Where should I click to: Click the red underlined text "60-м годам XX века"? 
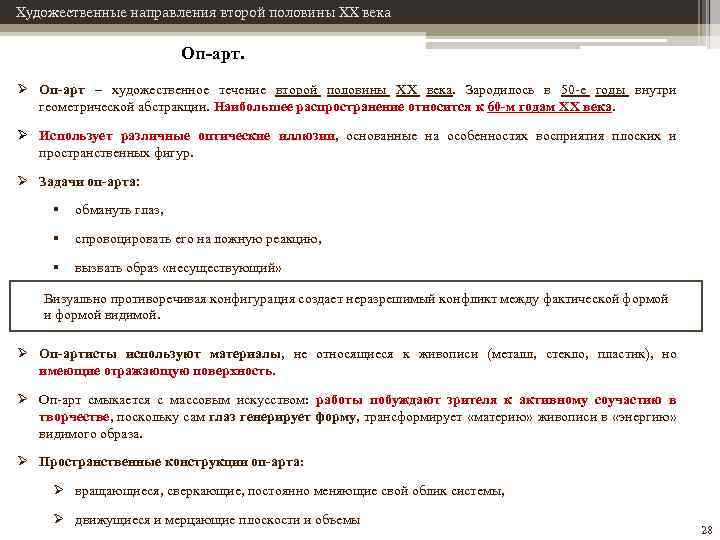pos(549,107)
